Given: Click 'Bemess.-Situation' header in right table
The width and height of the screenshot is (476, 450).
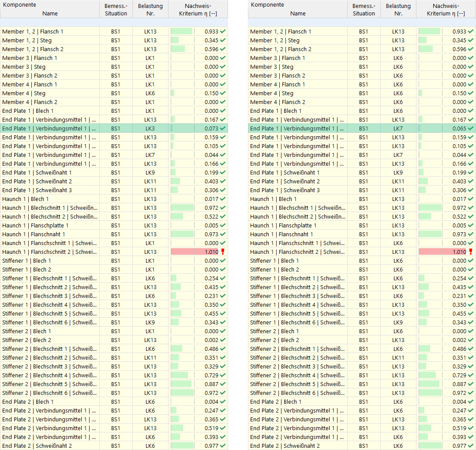Looking at the screenshot, I should click(x=364, y=9).
